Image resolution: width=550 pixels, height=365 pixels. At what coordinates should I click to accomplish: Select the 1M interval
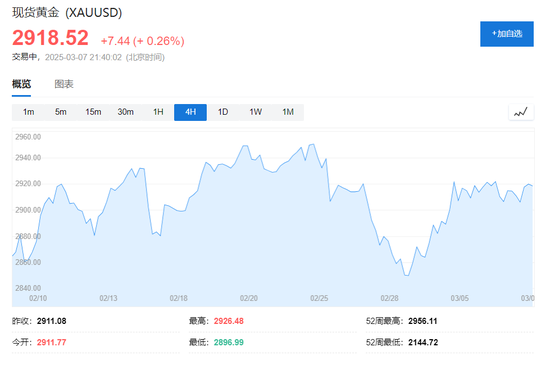[288, 112]
